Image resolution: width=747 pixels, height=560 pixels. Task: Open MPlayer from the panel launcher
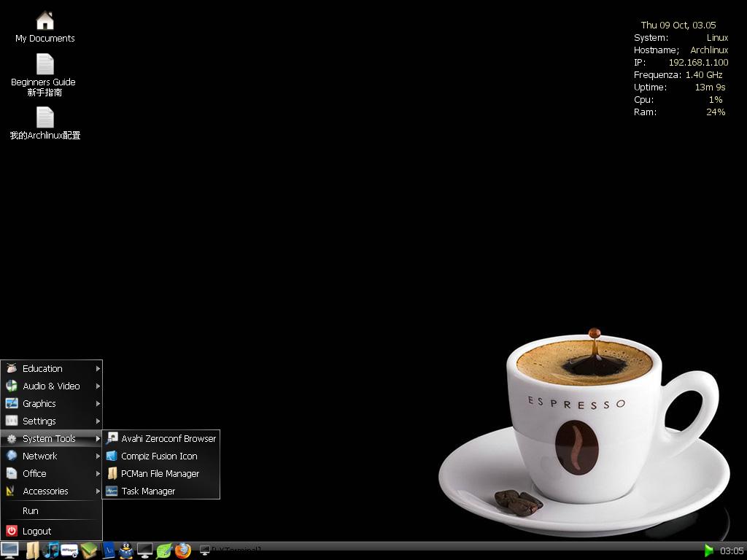69,551
